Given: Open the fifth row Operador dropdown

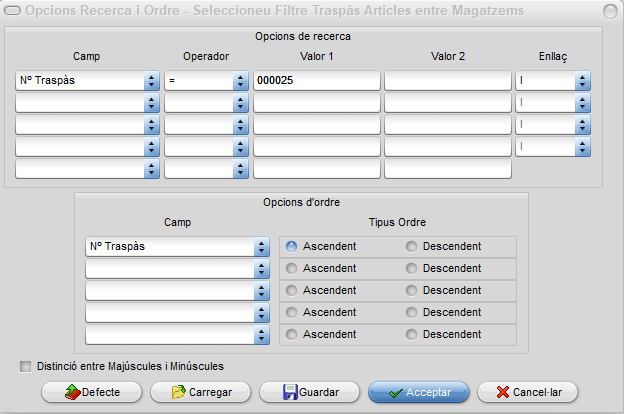Looking at the screenshot, I should [206, 168].
